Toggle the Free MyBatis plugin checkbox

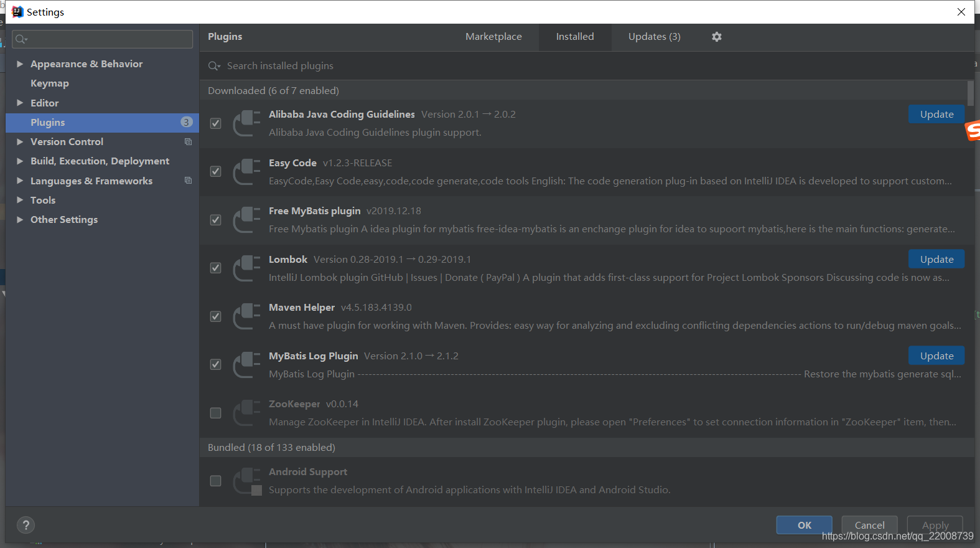pos(215,220)
